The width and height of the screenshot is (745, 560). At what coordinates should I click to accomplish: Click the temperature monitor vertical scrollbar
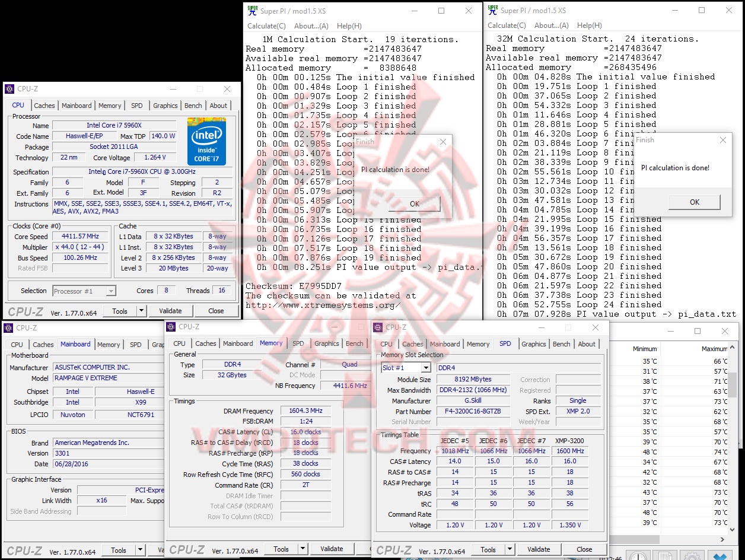point(733,386)
